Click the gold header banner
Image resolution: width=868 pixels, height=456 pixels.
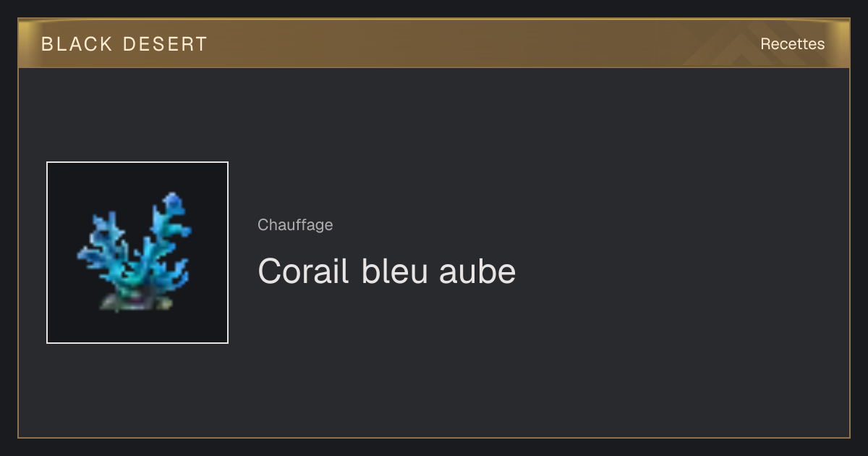coord(434,43)
